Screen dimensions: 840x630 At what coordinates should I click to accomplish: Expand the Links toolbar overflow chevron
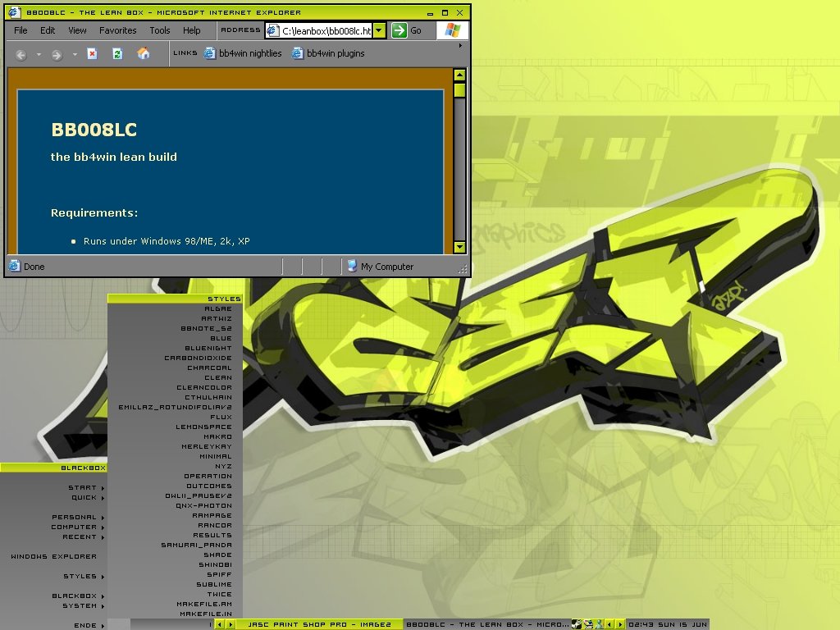pos(460,46)
